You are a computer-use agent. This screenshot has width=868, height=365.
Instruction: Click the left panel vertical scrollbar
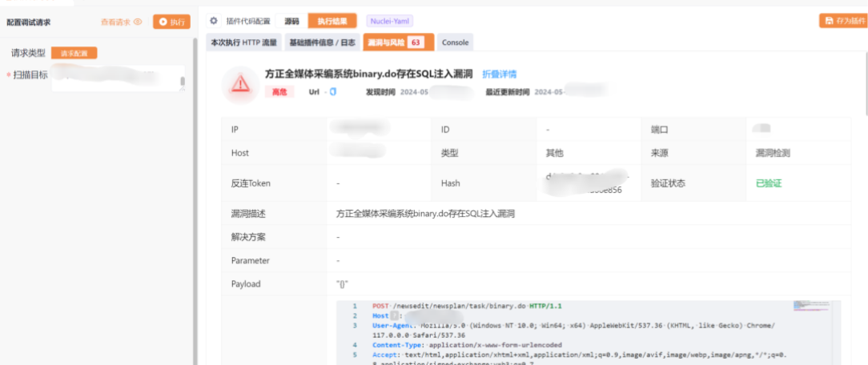(195, 202)
